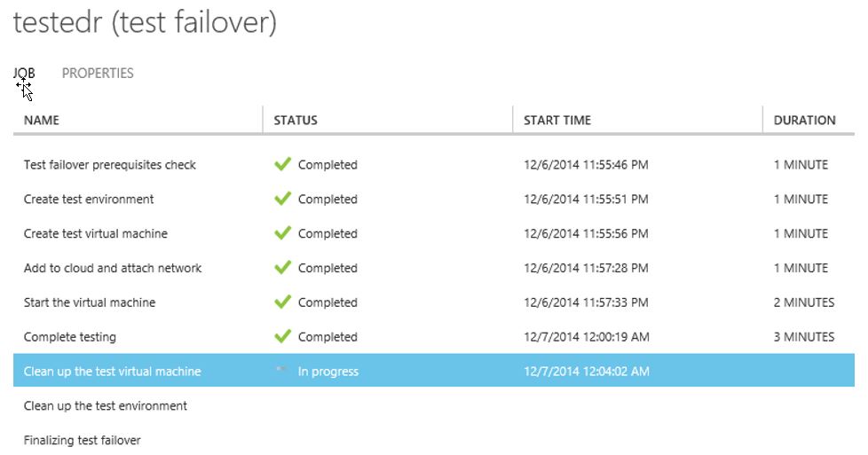868x455 pixels.
Task: Click checkmark for Start the virtual machine
Action: (282, 302)
